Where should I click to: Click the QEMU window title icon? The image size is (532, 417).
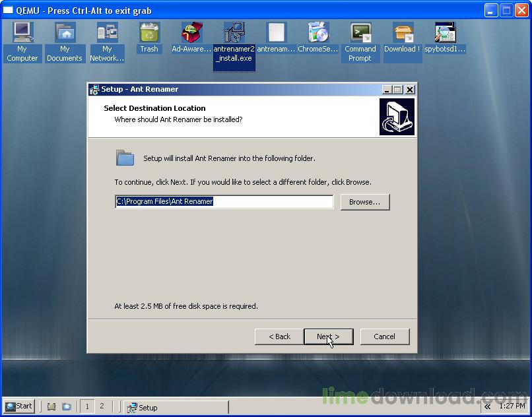(x=8, y=10)
